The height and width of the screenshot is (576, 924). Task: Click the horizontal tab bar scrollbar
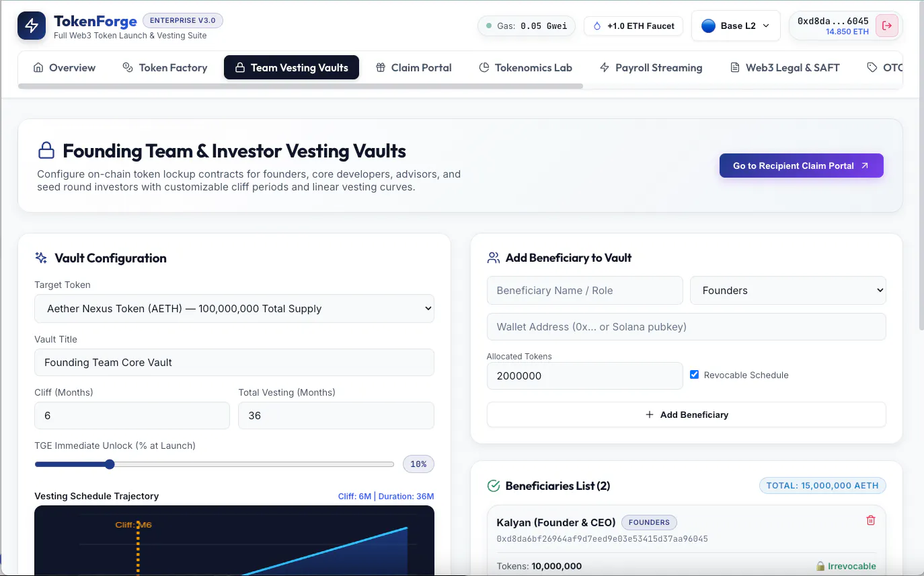tap(301, 86)
